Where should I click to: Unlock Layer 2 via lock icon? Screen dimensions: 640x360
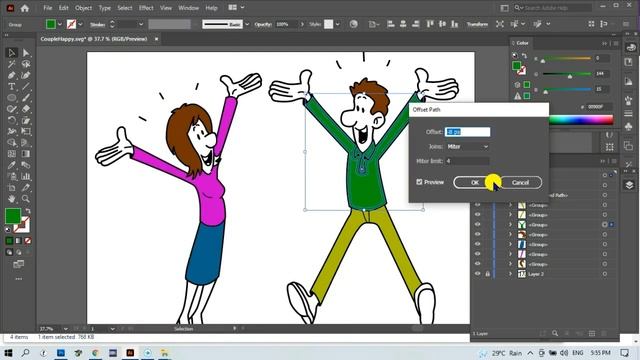pyautogui.click(x=487, y=274)
